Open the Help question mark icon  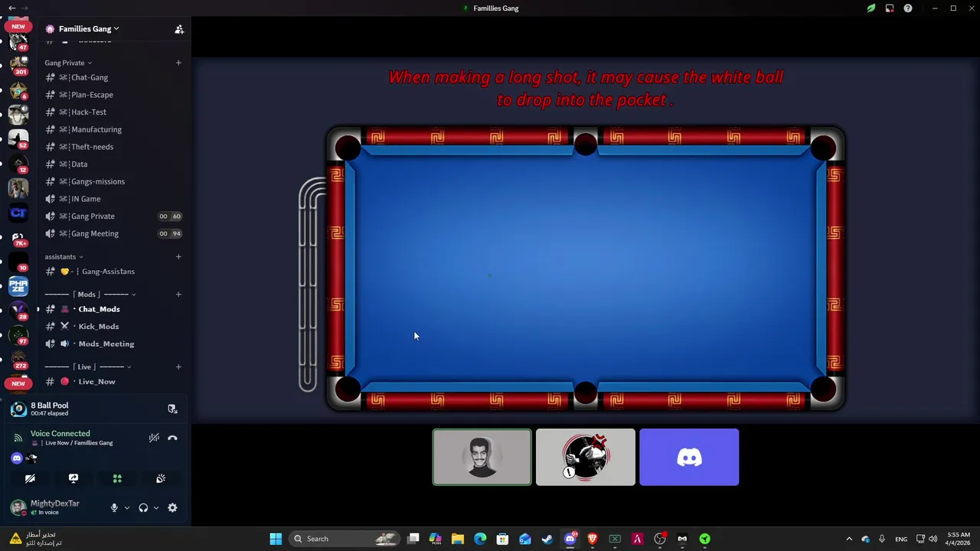908,8
